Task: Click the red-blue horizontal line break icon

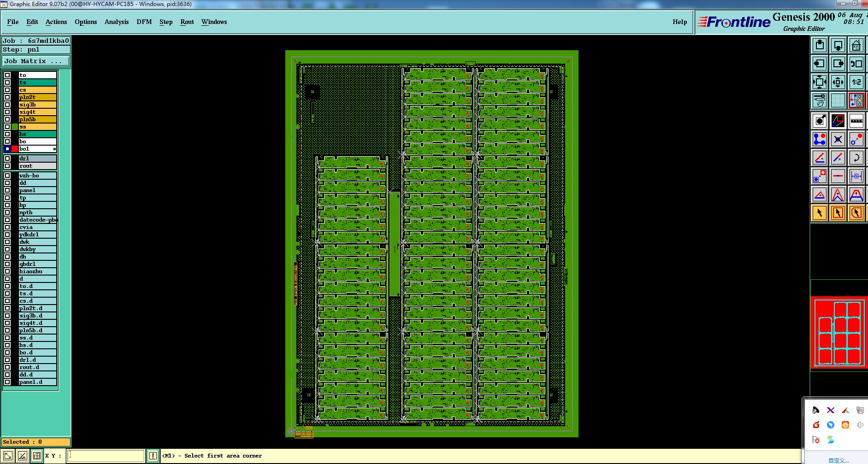Action: click(x=838, y=176)
